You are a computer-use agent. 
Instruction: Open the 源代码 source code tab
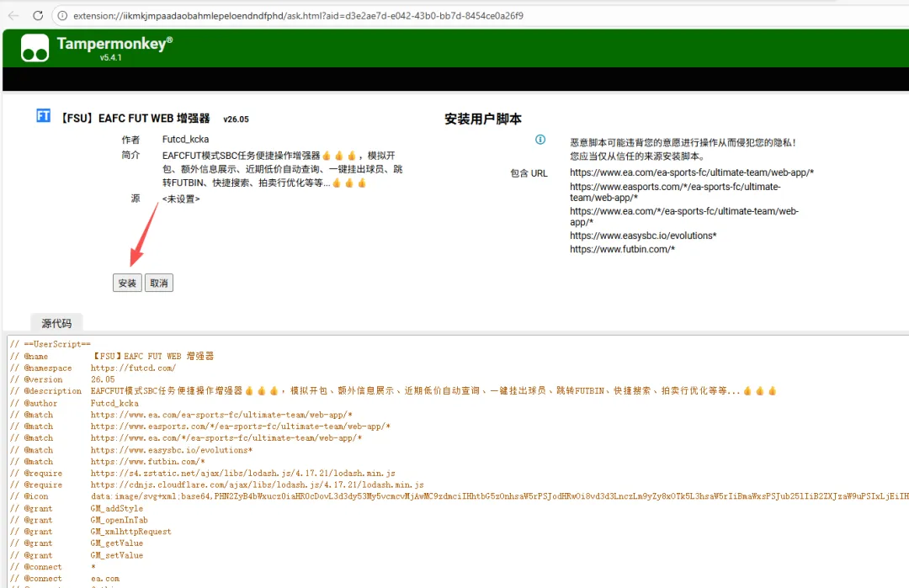pyautogui.click(x=56, y=323)
